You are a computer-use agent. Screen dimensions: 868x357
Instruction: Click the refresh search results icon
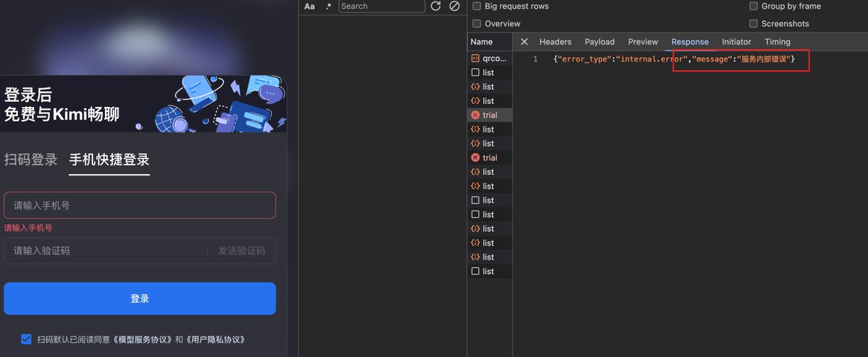point(435,6)
